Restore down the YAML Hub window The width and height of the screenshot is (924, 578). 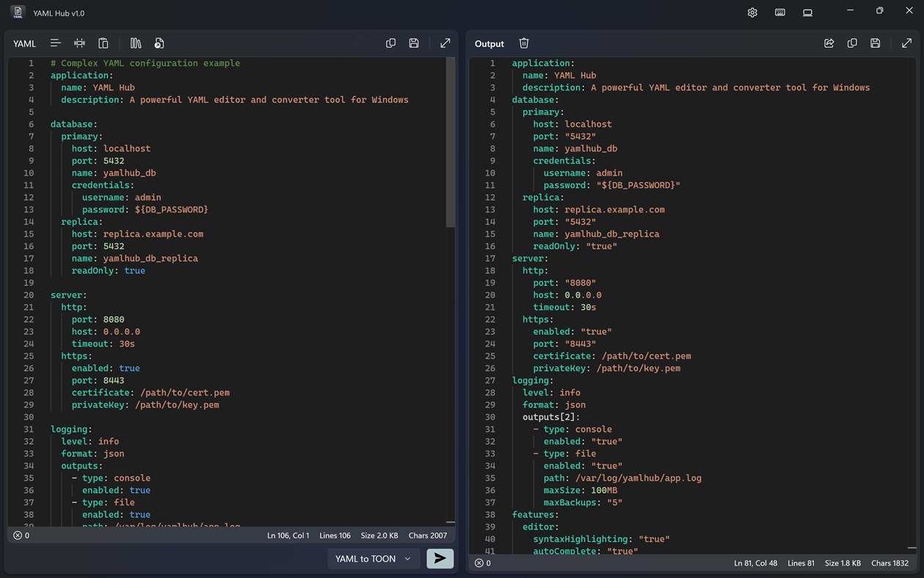(879, 11)
